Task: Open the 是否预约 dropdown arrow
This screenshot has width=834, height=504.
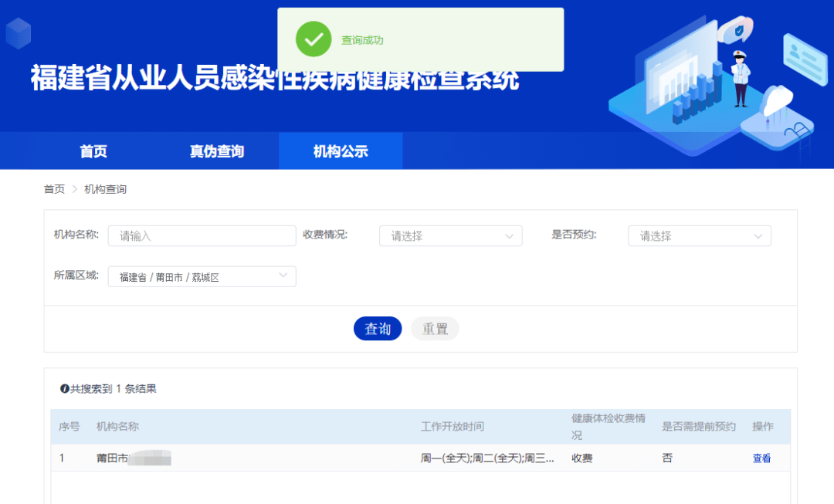Action: point(758,236)
